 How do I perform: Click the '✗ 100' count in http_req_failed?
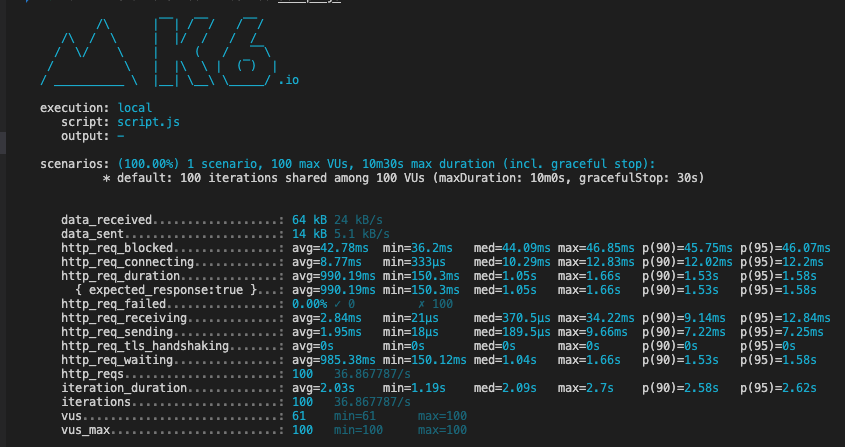point(435,304)
